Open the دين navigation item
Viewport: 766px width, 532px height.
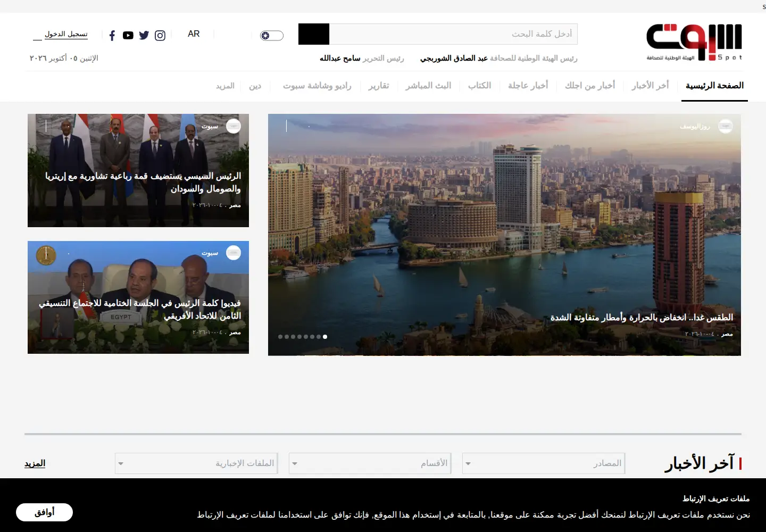coord(255,86)
